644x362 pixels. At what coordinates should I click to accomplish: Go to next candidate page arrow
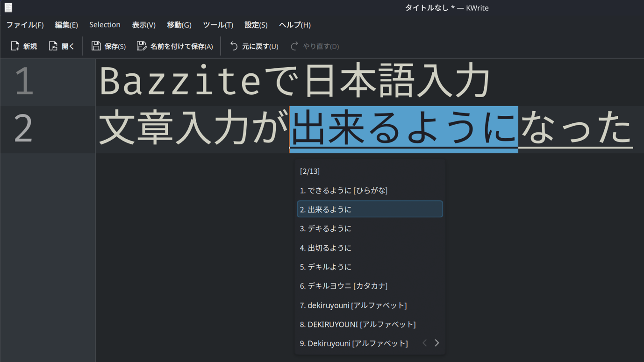pos(436,343)
